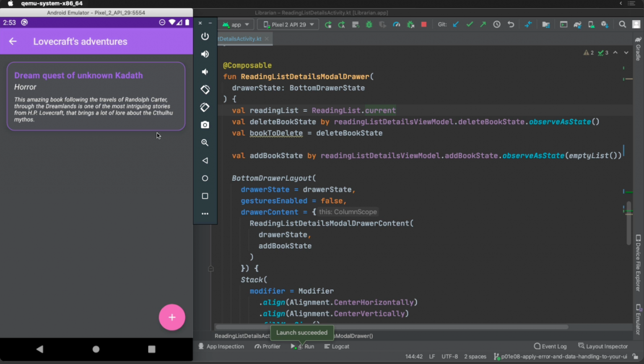The image size is (644, 364).
Task: Open the Logcat tool window
Action: [x=337, y=346]
